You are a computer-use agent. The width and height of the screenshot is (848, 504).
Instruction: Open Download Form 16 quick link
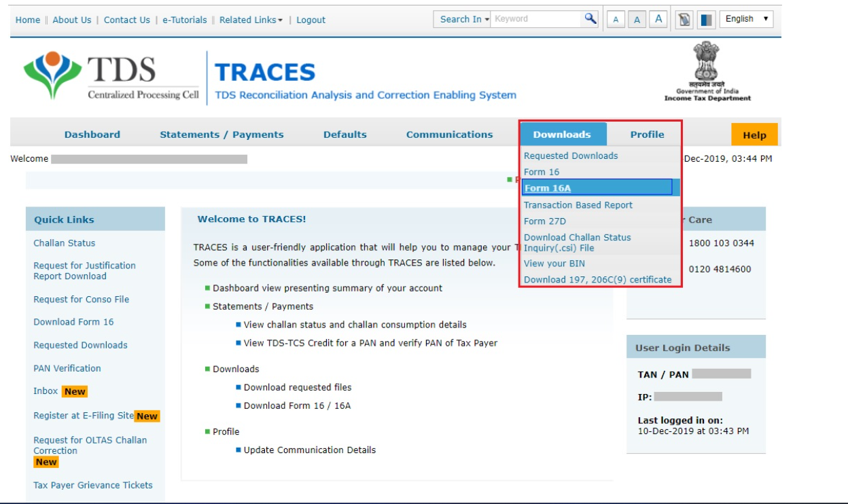[73, 322]
